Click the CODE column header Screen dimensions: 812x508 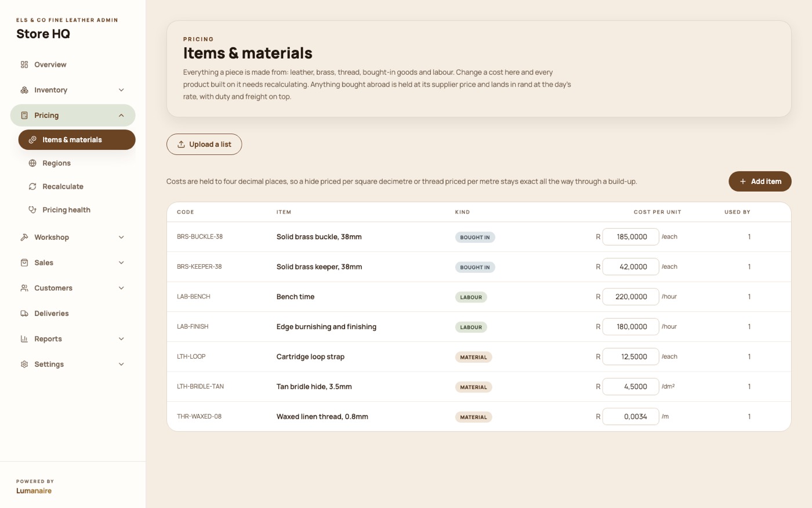186,212
